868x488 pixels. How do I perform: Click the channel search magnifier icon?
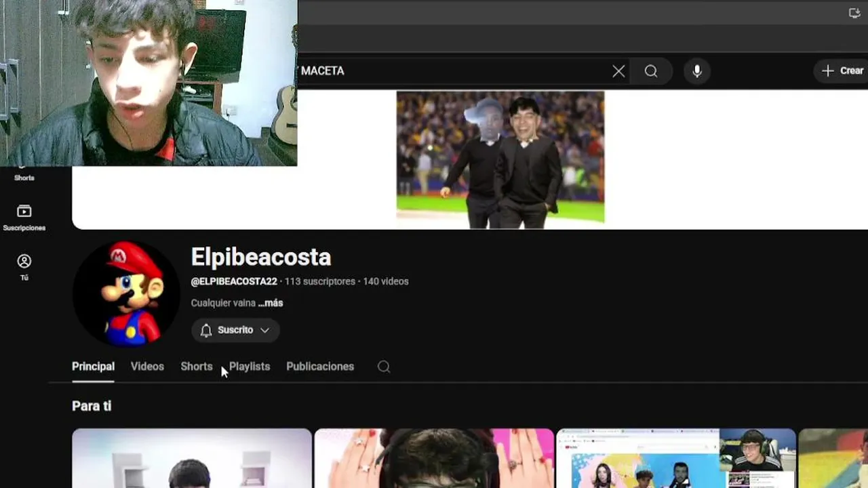click(384, 367)
